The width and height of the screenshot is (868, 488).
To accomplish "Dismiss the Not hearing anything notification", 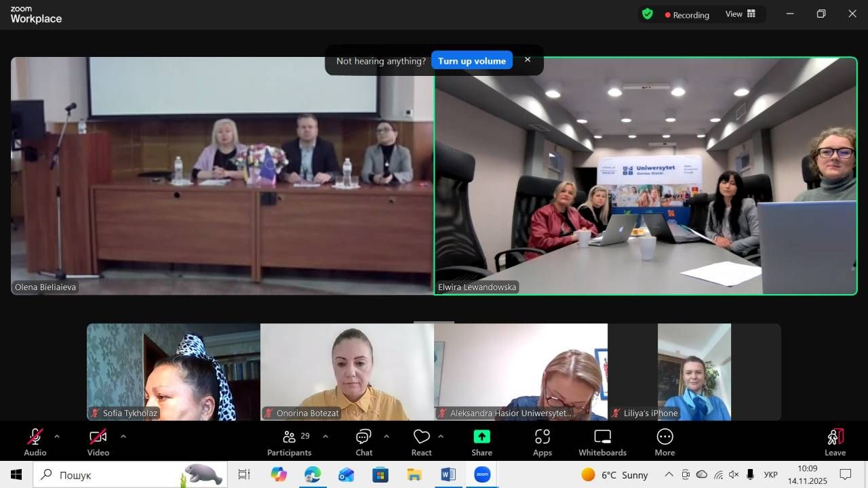I will [528, 60].
